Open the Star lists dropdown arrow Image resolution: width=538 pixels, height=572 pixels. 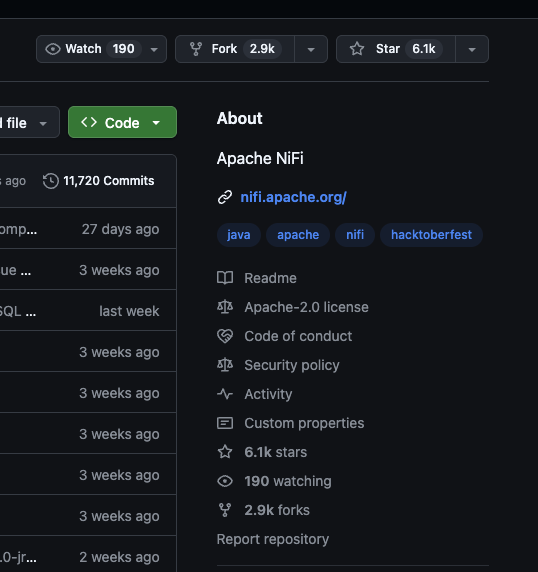coord(472,49)
